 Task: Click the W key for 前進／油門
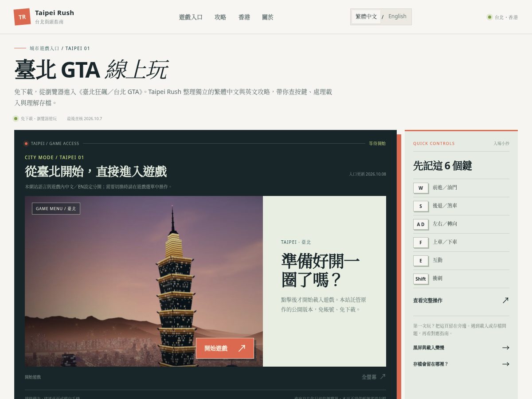421,188
